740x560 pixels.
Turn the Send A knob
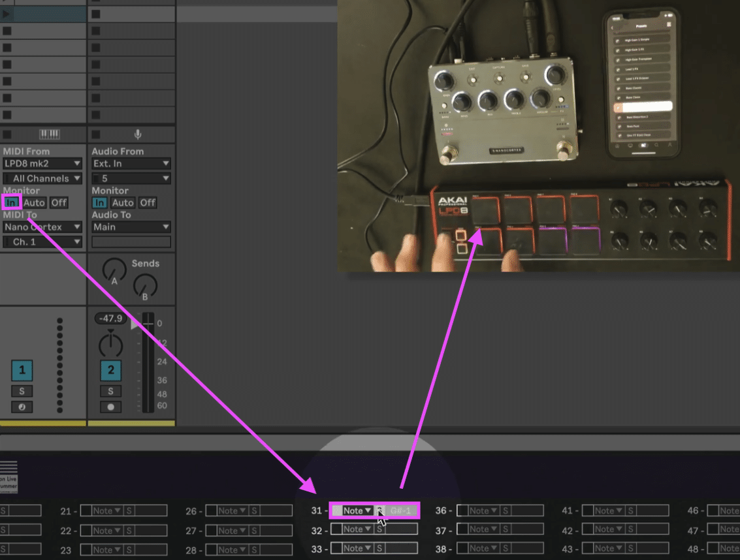click(114, 270)
